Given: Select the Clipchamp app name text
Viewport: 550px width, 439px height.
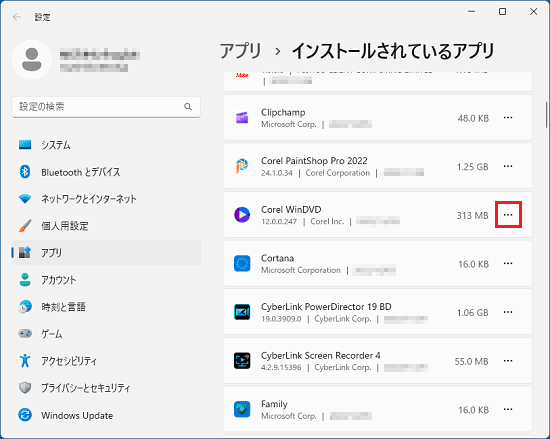Looking at the screenshot, I should point(283,113).
